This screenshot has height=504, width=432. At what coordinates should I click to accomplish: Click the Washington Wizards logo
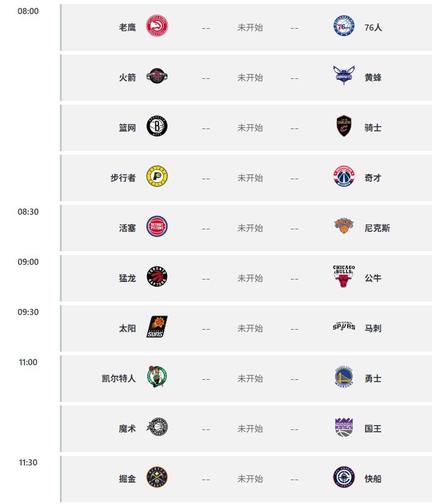(343, 178)
